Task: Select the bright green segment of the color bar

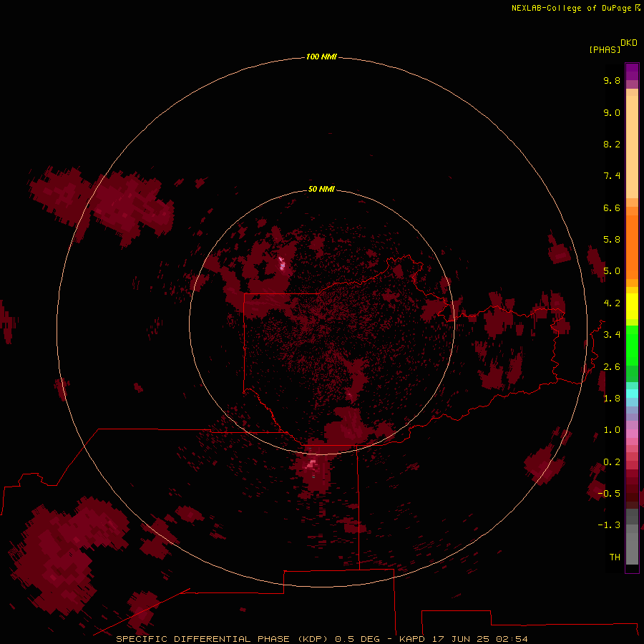Action: (632, 345)
